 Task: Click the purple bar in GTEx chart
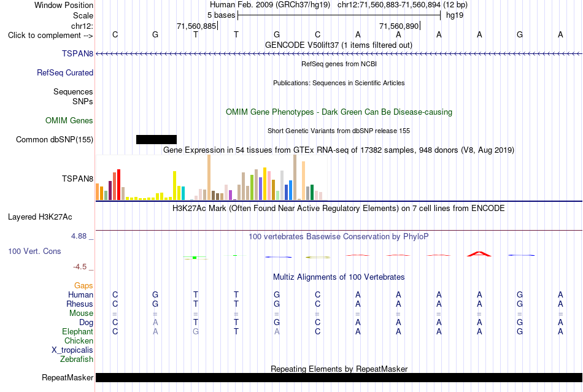pyautogui.click(x=230, y=195)
